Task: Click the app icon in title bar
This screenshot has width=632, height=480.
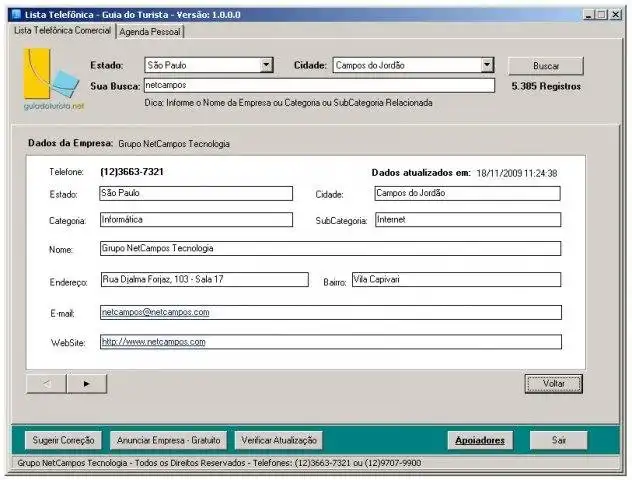Action: [x=16, y=15]
